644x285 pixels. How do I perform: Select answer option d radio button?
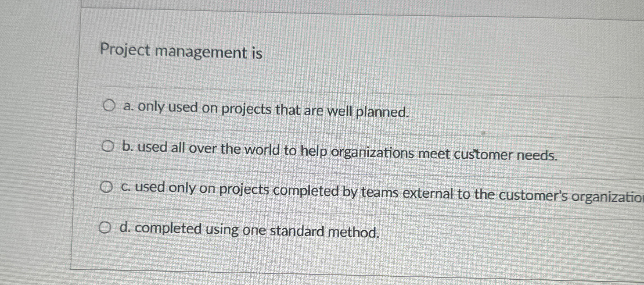(x=105, y=227)
